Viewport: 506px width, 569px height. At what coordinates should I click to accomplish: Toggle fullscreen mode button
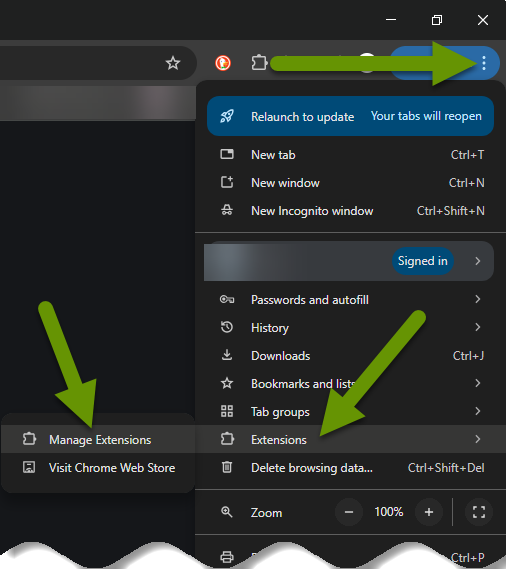479,512
